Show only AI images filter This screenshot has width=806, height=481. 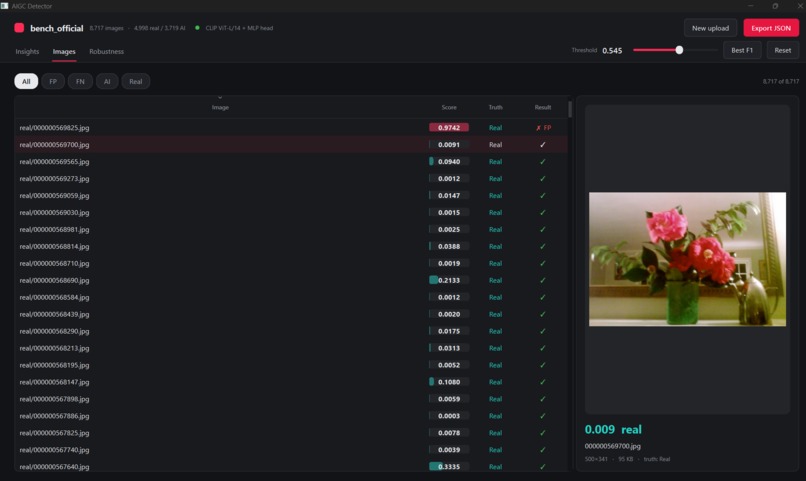click(107, 81)
